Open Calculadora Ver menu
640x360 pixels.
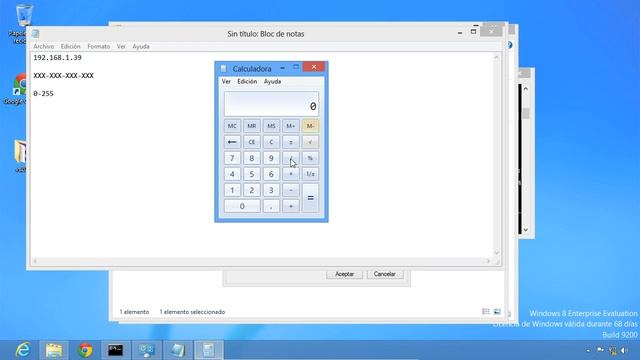coord(226,82)
